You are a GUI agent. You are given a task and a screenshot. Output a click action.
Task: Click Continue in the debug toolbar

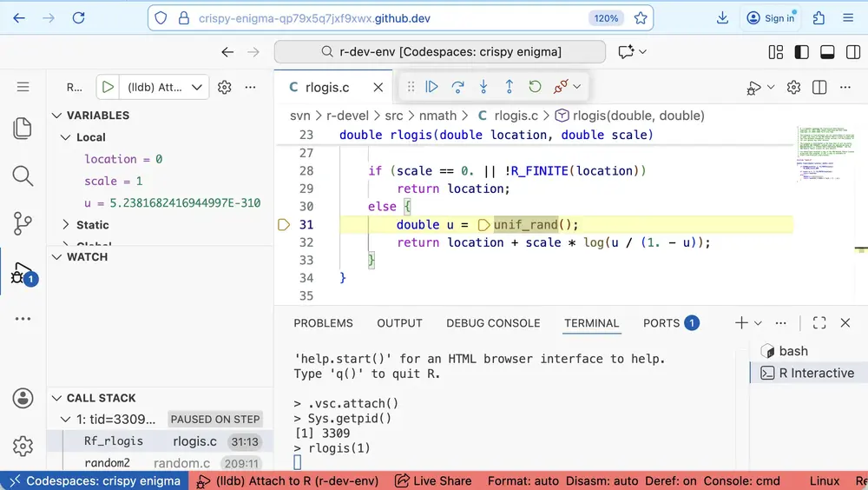pyautogui.click(x=431, y=87)
